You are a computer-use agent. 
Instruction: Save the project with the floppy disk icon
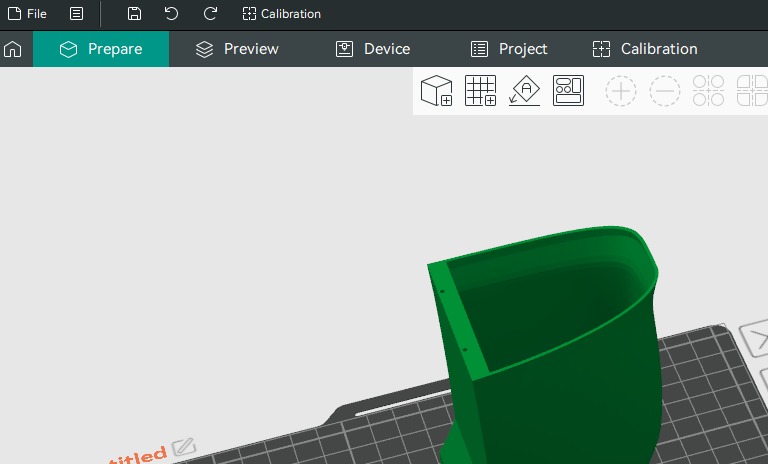(134, 14)
